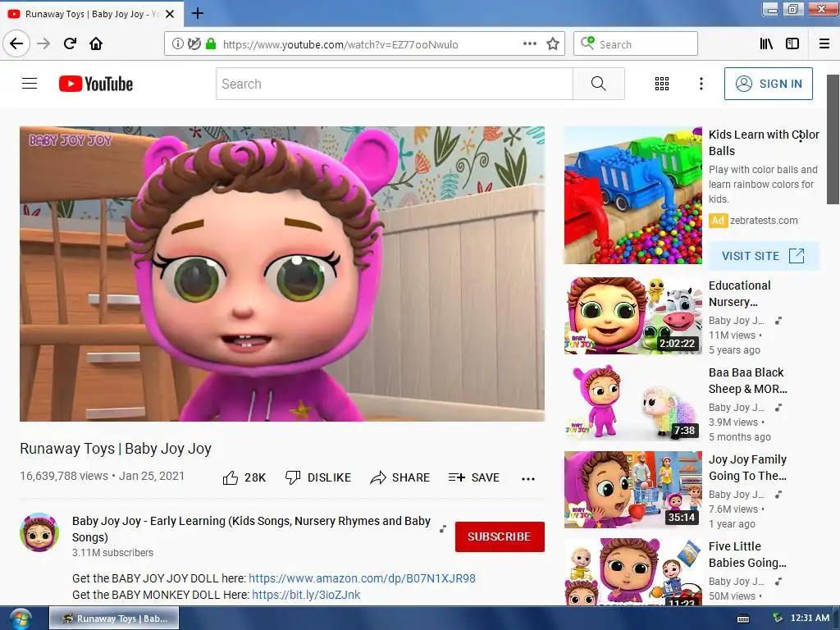Open the amazon.com doll link
Viewport: 840px width, 630px height.
pyautogui.click(x=362, y=578)
